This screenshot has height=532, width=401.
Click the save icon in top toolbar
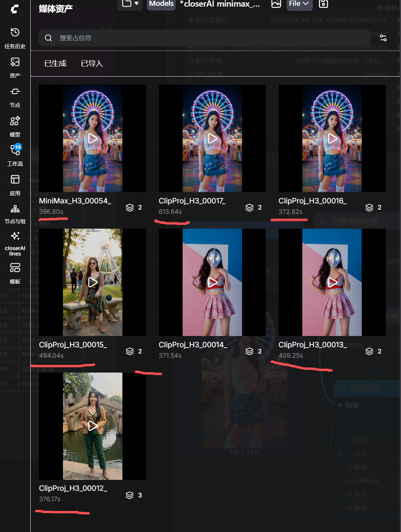pyautogui.click(x=323, y=4)
